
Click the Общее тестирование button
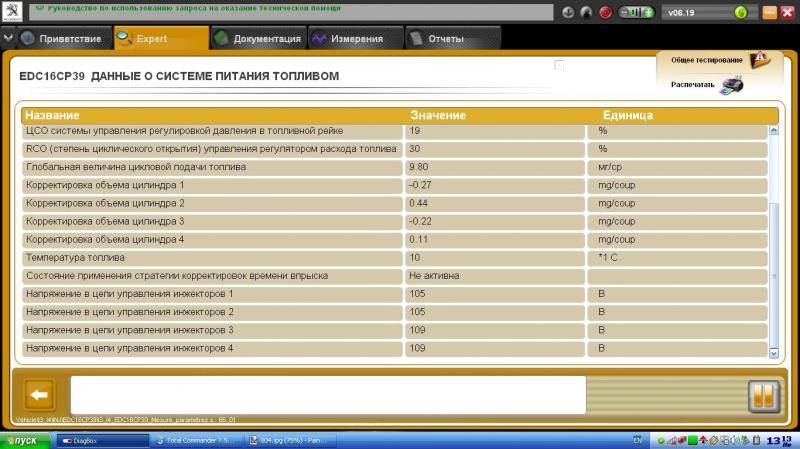tap(715, 61)
